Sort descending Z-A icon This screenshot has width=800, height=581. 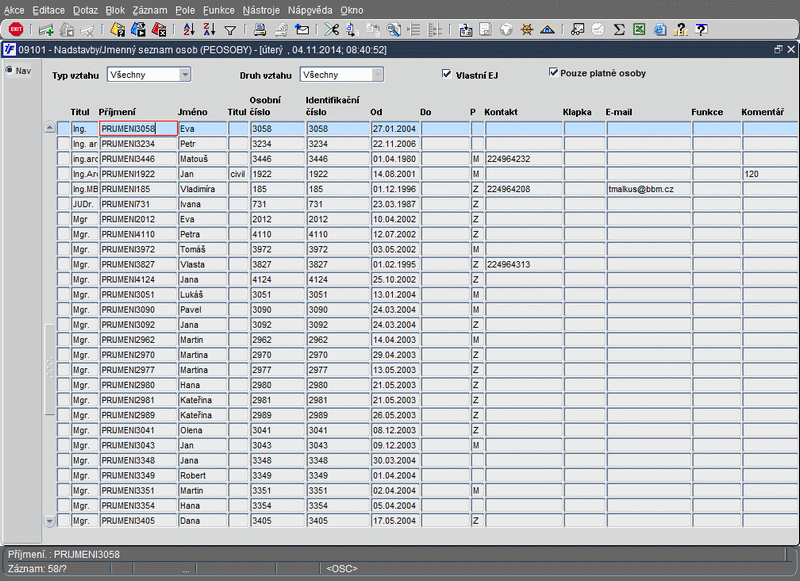209,30
